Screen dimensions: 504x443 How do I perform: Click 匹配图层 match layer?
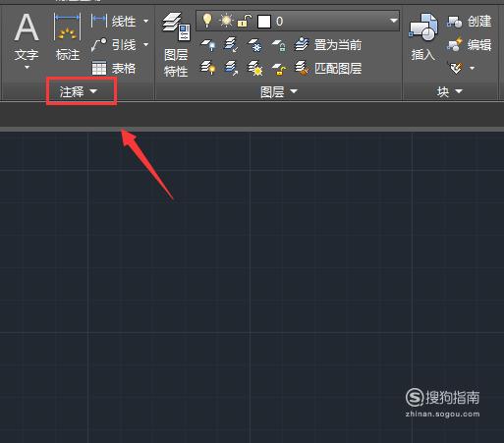328,68
